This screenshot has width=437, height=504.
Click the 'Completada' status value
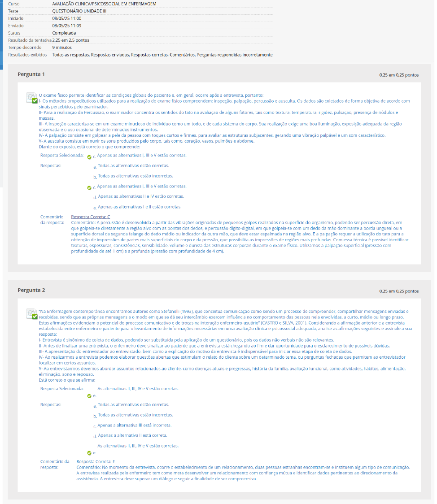64,33
